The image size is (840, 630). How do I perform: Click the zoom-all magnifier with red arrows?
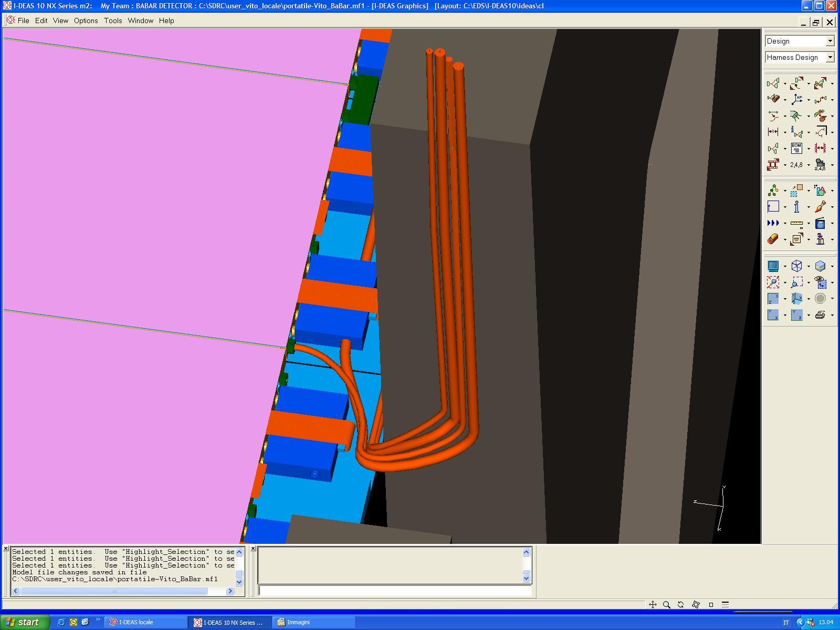773,282
